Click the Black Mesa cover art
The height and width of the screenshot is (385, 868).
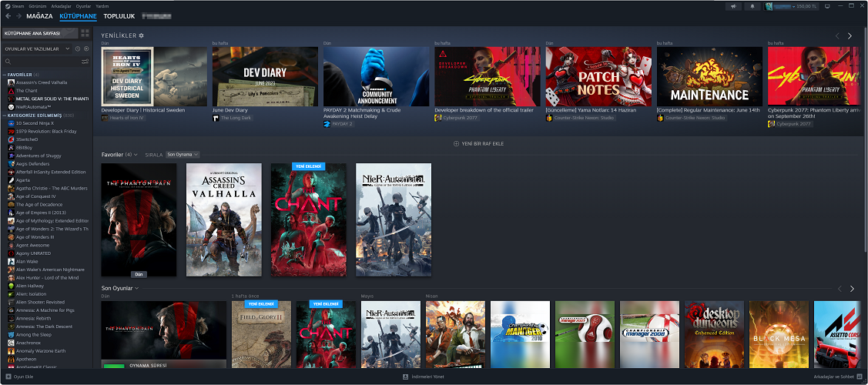point(779,334)
